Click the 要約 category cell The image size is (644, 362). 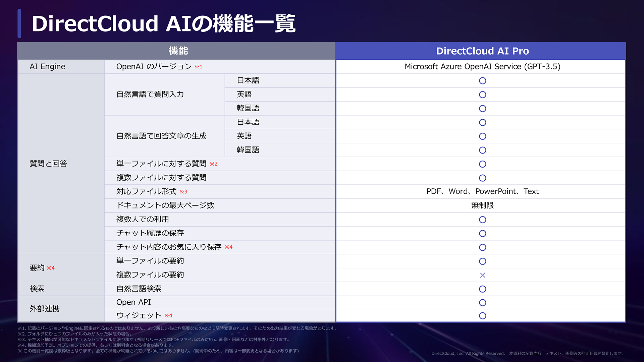tap(61, 268)
